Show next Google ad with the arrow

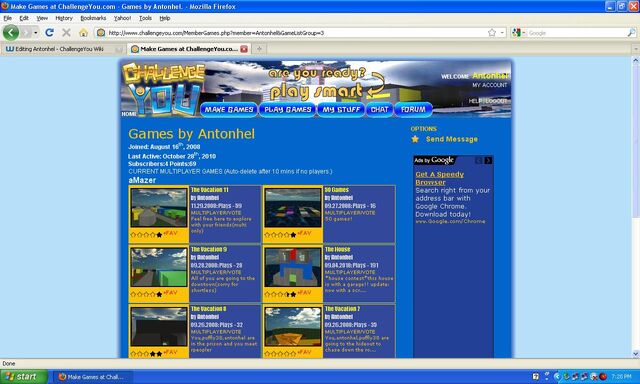488,160
